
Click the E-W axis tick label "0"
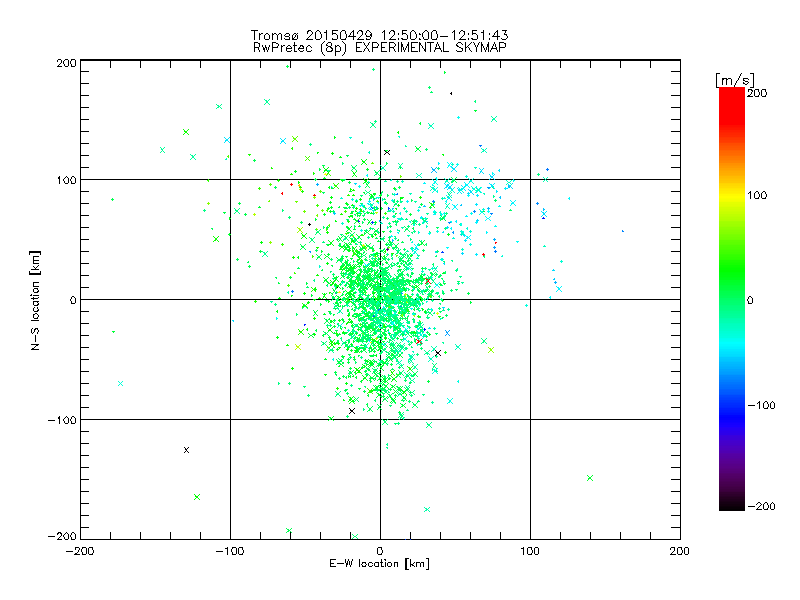[380, 551]
